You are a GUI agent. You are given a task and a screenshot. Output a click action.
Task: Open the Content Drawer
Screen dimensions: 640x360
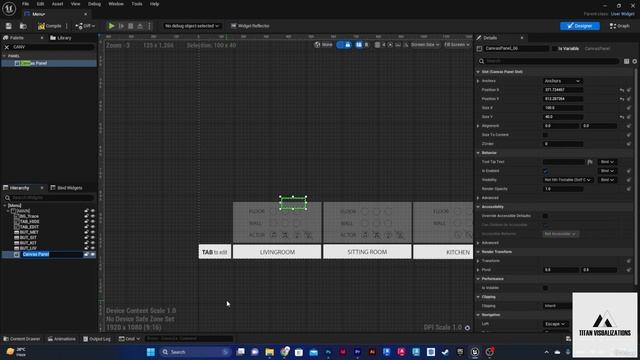coord(22,339)
